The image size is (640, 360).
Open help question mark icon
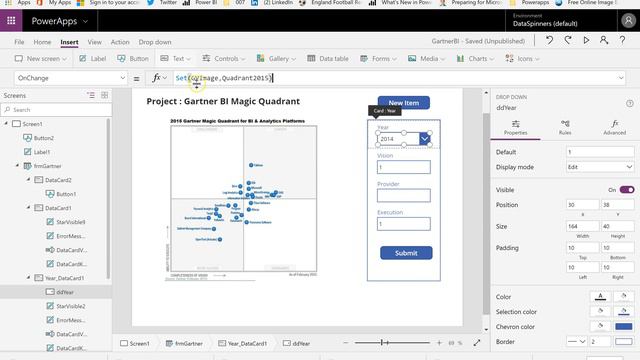click(622, 40)
